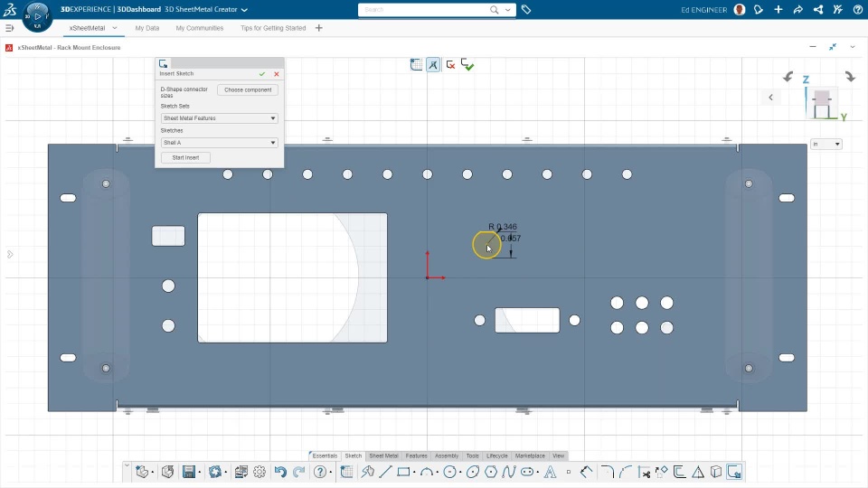868x488 pixels.
Task: Confirm sketch with green check exit icon
Action: click(467, 65)
